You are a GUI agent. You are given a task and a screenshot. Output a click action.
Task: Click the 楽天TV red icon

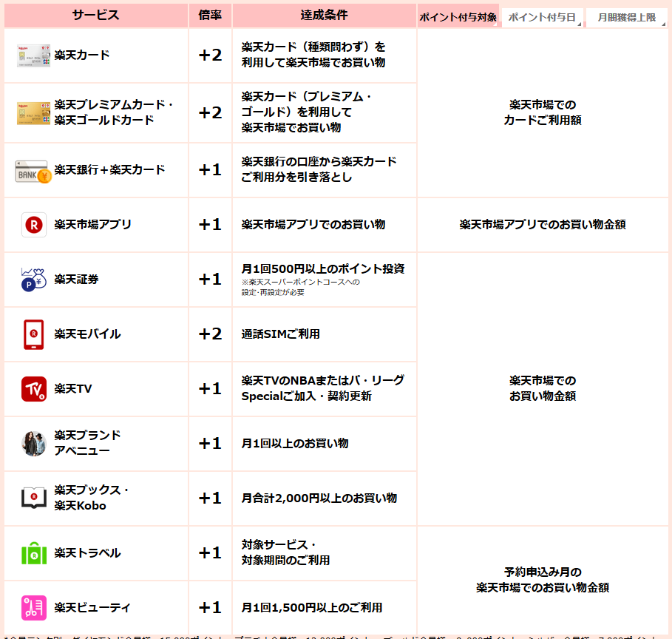(34, 389)
